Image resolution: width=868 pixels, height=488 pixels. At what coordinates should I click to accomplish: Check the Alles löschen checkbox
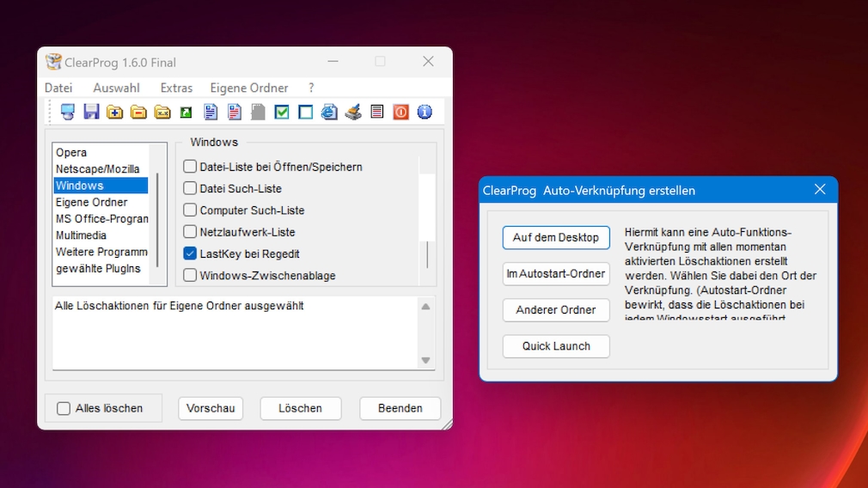coord(64,408)
